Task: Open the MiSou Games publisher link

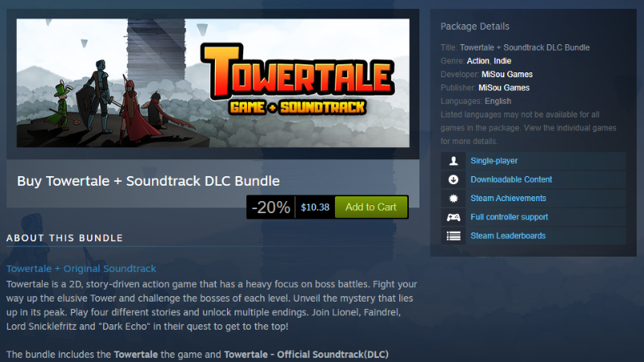Action: pyautogui.click(x=504, y=88)
